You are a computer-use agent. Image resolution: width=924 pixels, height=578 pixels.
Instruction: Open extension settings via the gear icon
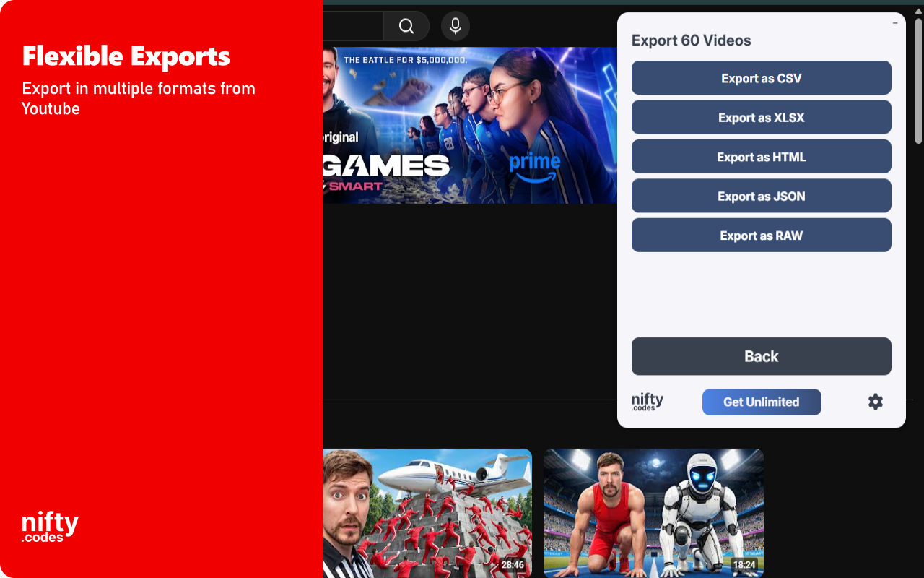[875, 402]
